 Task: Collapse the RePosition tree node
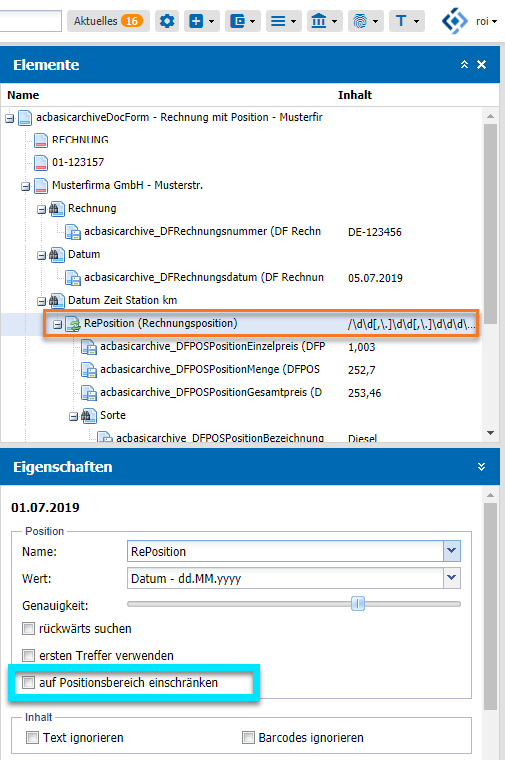point(58,324)
